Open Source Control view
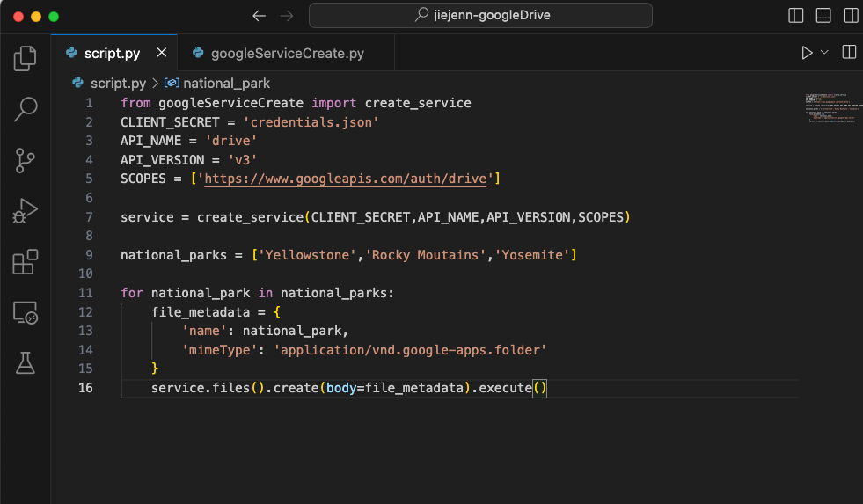This screenshot has width=863, height=504. [x=25, y=161]
